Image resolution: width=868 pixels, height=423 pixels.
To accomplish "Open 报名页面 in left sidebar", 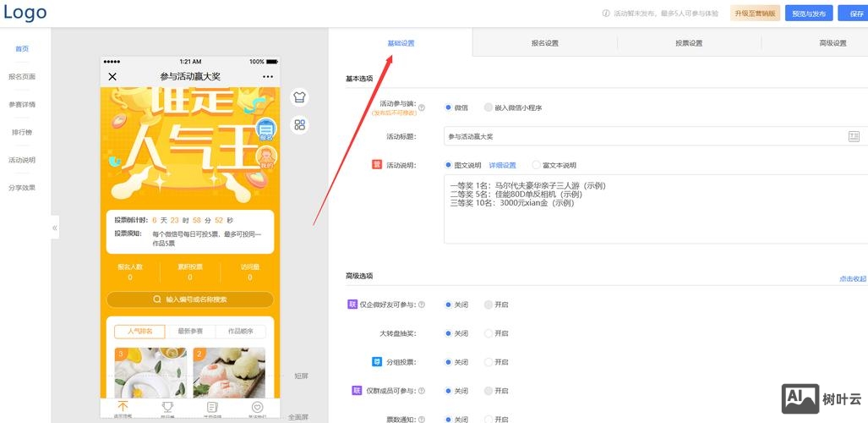I will point(22,76).
